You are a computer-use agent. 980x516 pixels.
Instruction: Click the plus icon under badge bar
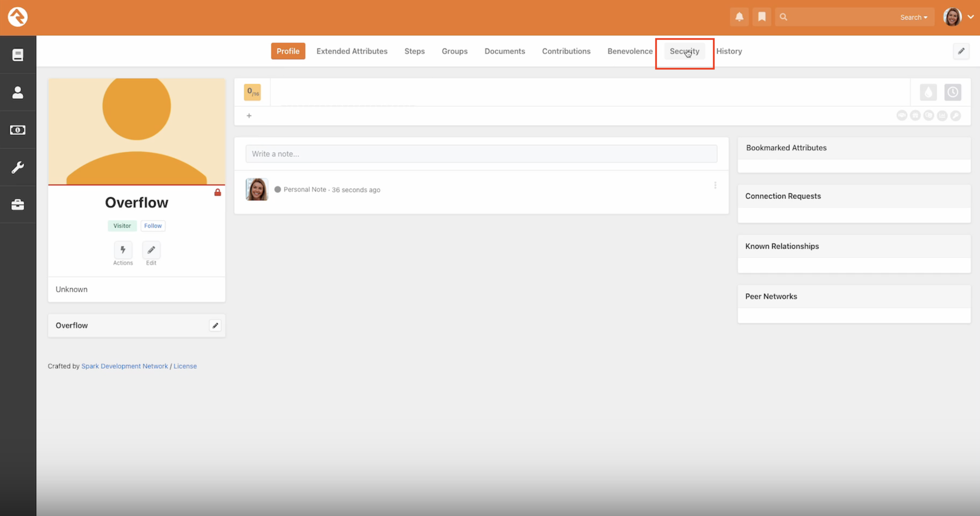click(x=249, y=116)
